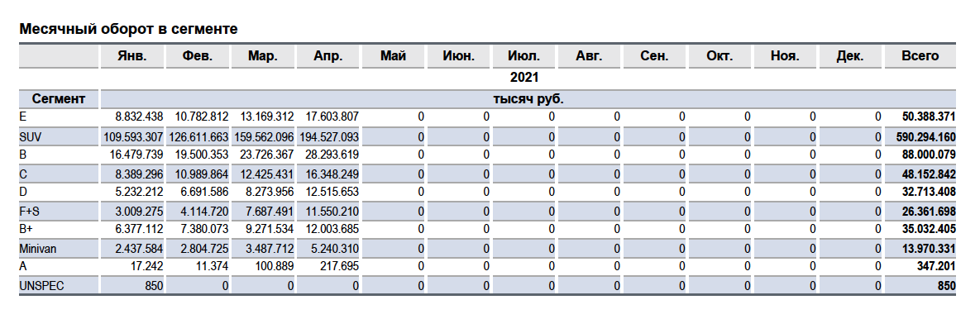Select the Всего column header
Viewport: 980px width, 319px height.
pyautogui.click(x=920, y=56)
